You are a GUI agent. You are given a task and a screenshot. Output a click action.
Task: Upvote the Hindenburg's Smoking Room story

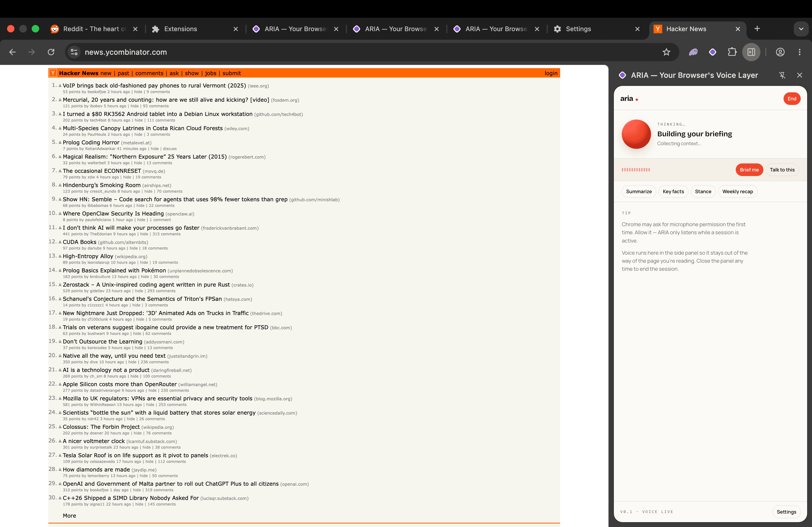click(x=60, y=185)
